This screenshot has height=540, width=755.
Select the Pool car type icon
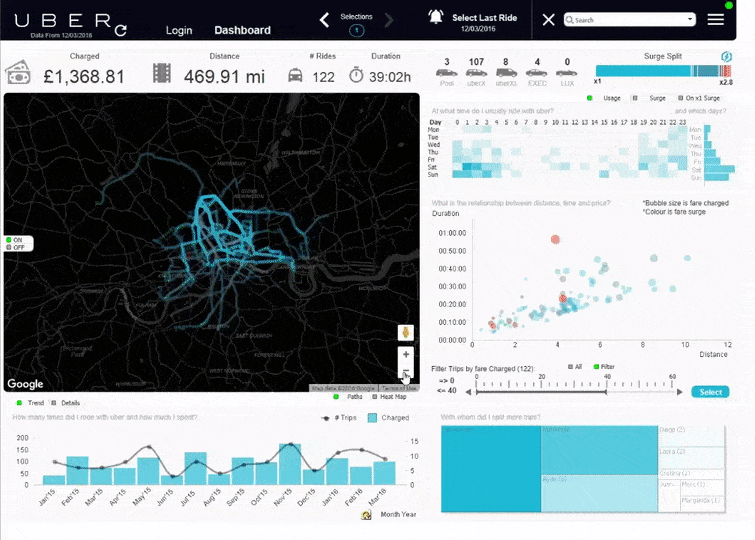446,73
